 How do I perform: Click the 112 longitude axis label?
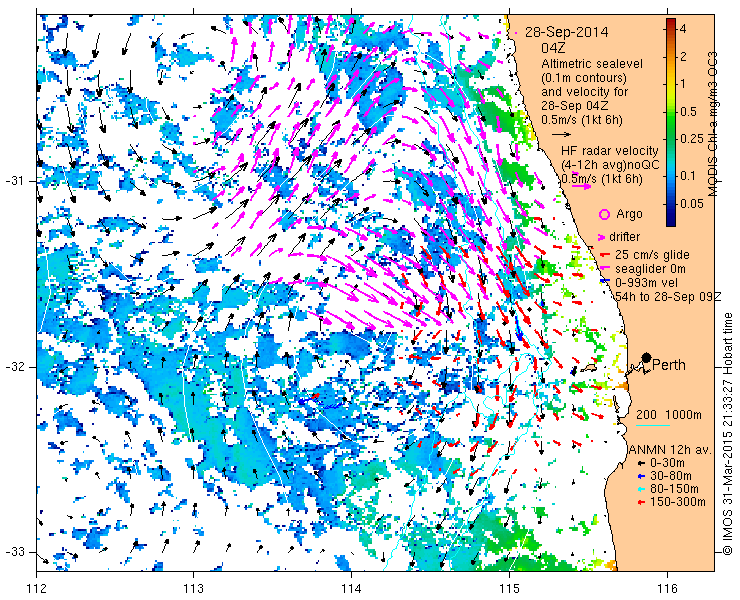(x=37, y=589)
